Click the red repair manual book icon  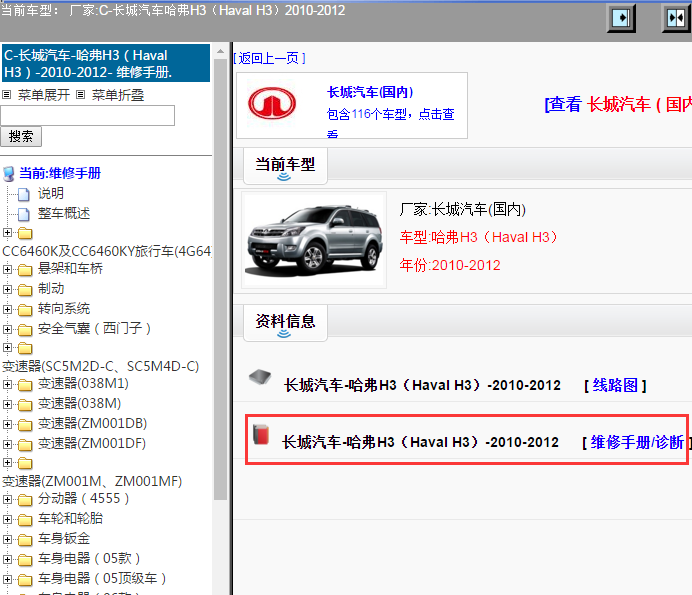click(x=261, y=434)
